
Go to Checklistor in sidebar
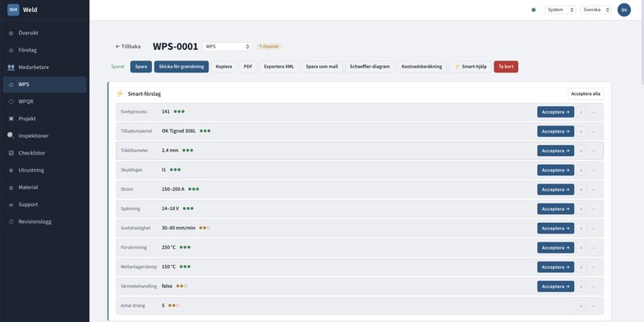32,153
